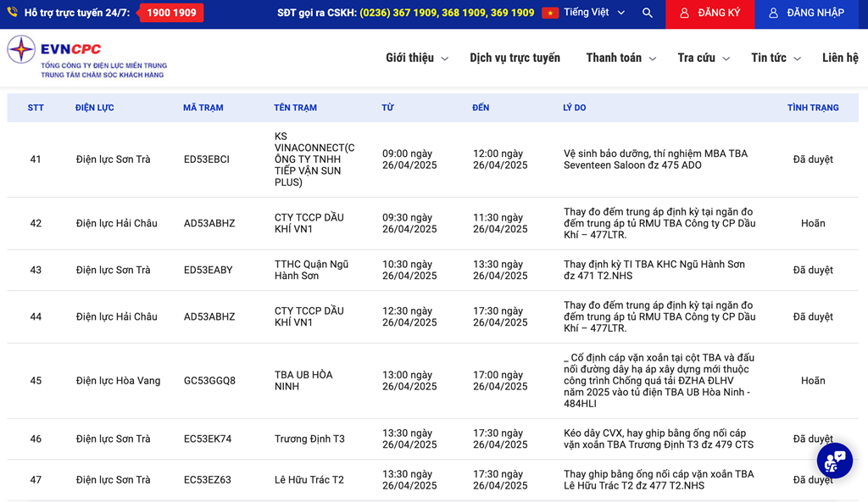Expand the Tin tức menu chevron
The image size is (868, 503).
click(797, 59)
